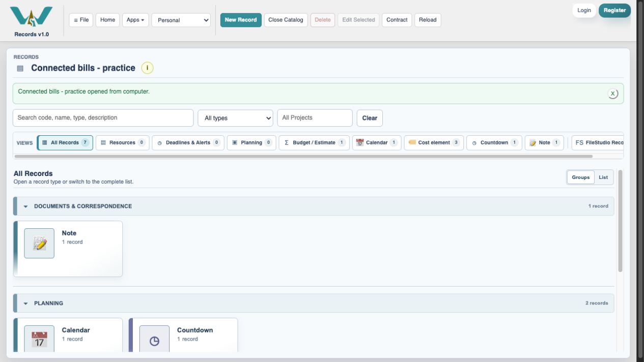The height and width of the screenshot is (362, 644).
Task: Select the All Records view tab
Action: [65, 143]
